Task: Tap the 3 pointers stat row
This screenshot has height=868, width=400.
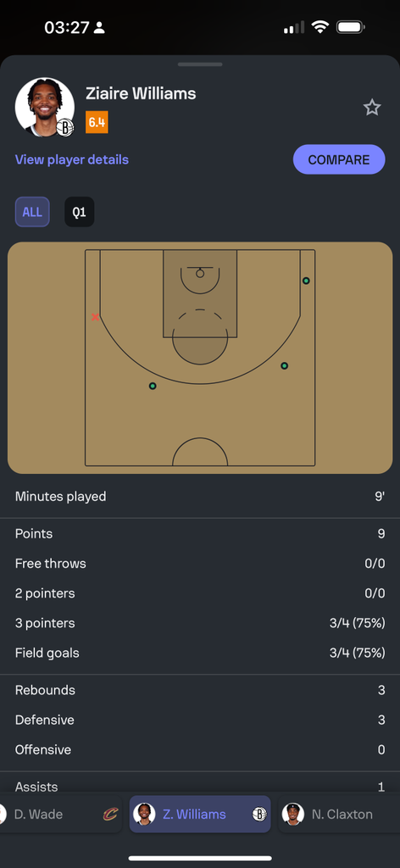Action: pyautogui.click(x=200, y=623)
